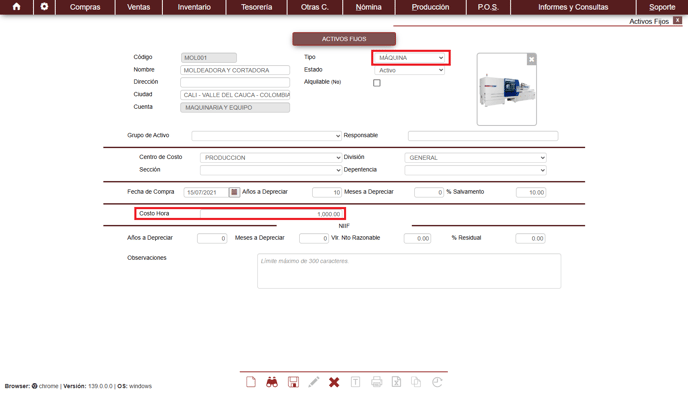Expand the Sección dropdown

pyautogui.click(x=271, y=170)
